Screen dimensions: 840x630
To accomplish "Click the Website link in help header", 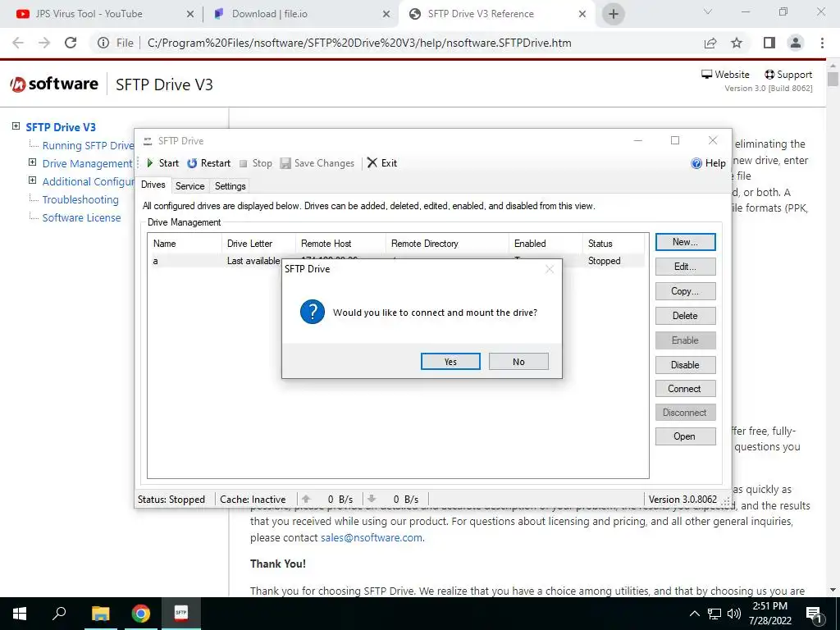I will pos(725,75).
